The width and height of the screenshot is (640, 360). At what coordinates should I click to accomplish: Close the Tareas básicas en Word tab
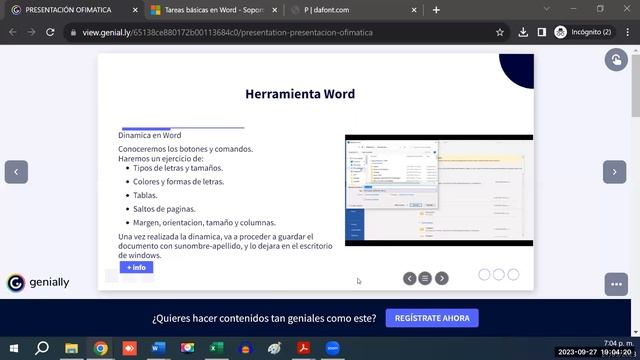[x=274, y=10]
